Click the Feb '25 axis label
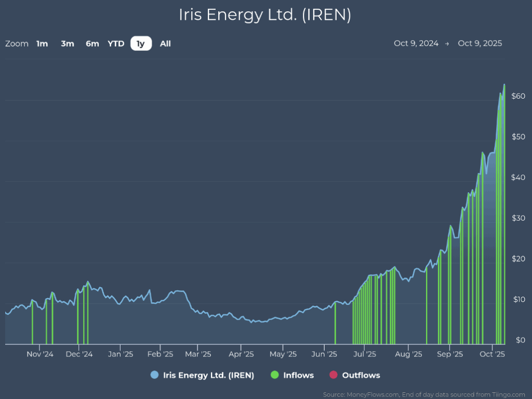This screenshot has height=399, width=532. [160, 354]
